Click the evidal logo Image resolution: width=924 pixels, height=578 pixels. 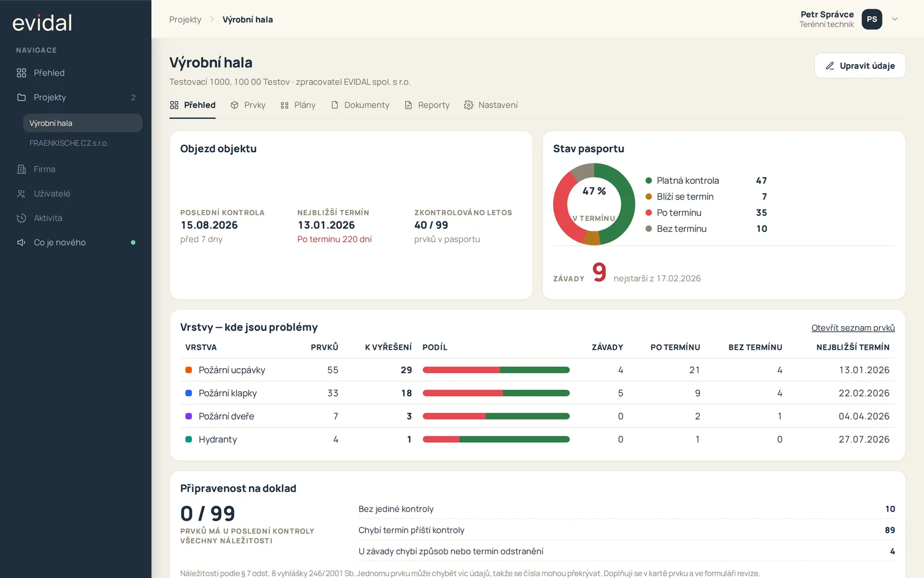click(x=42, y=23)
